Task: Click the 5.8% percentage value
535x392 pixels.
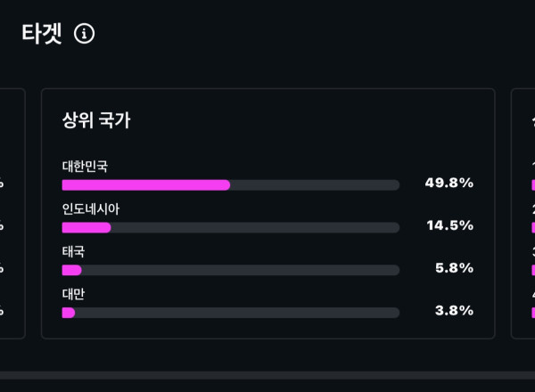Action: (x=453, y=268)
